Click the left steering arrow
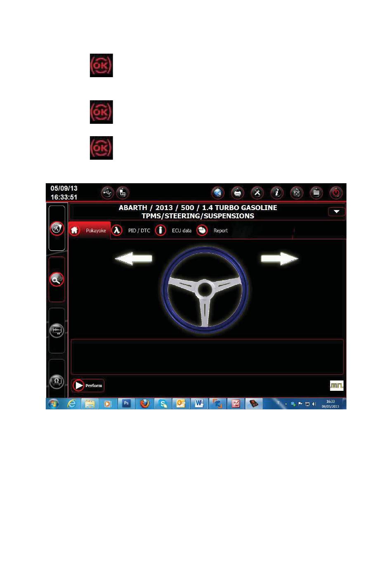Viewport: 392px width, 586px height. coord(133,259)
